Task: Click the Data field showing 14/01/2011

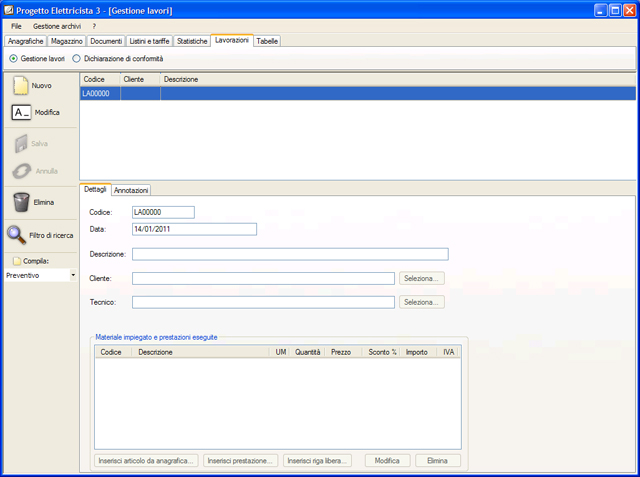Action: pyautogui.click(x=194, y=229)
